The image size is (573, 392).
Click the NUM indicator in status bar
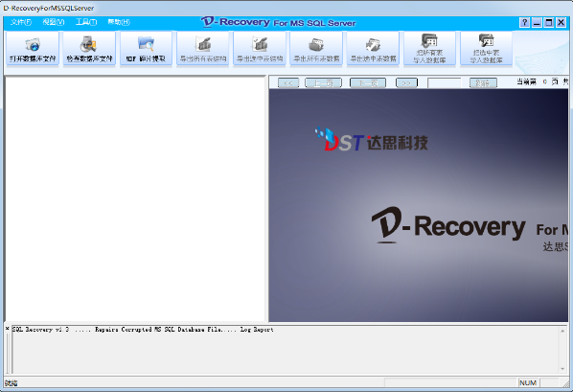pyautogui.click(x=528, y=382)
